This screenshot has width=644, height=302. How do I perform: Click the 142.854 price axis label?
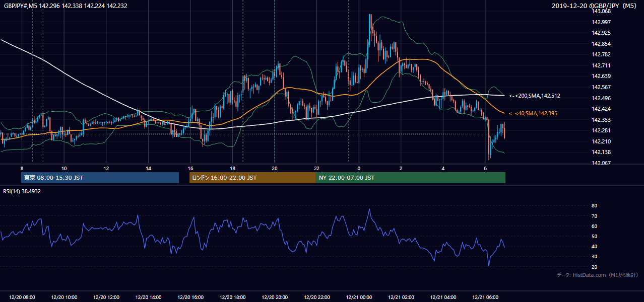[x=601, y=44]
